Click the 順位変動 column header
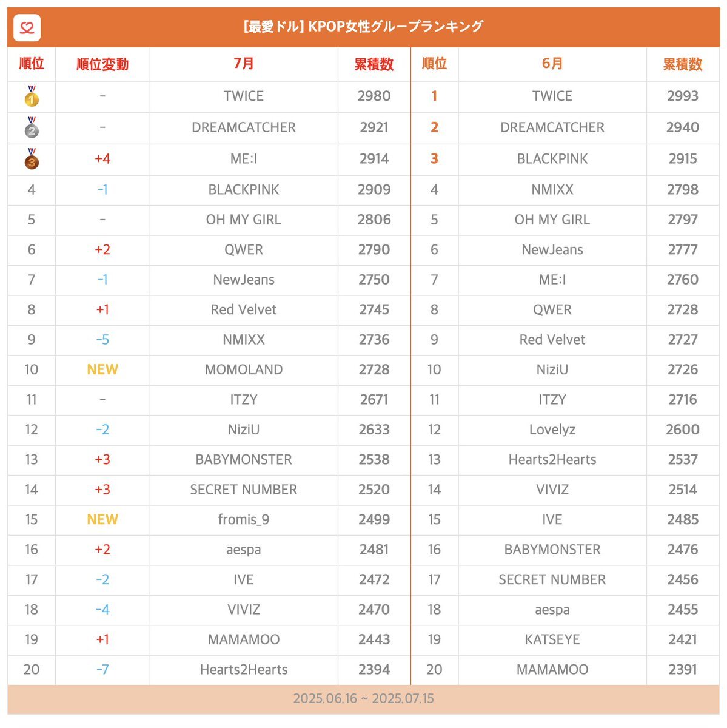The width and height of the screenshot is (727, 728). point(102,64)
